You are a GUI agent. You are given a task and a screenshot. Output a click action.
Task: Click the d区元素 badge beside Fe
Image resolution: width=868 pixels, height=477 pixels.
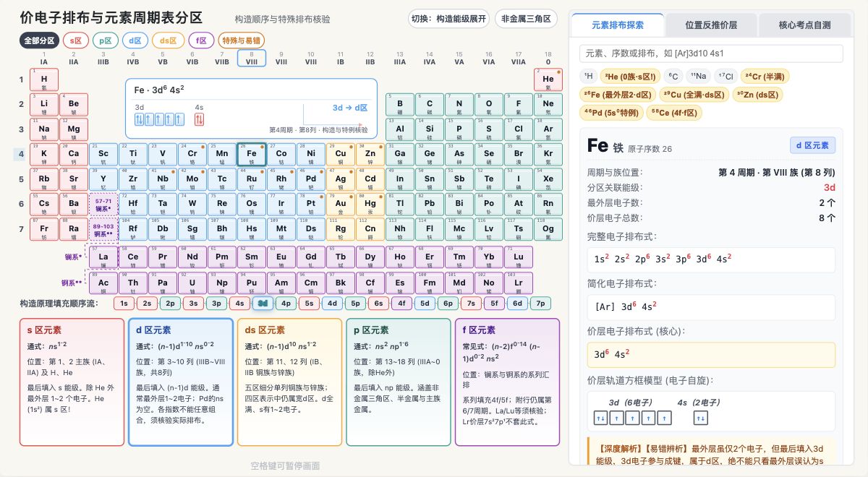coord(812,145)
